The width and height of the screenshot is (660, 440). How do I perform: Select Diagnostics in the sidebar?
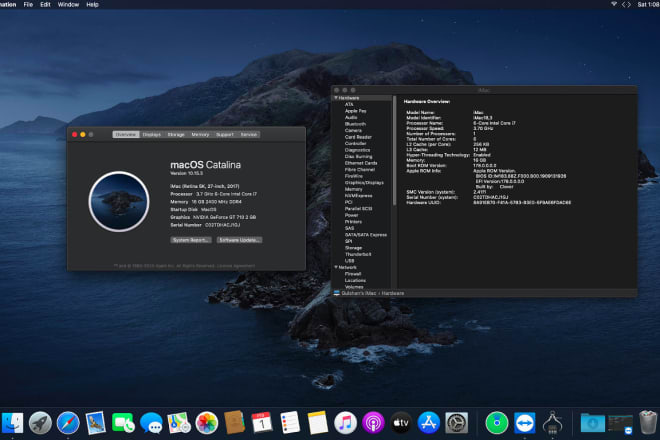click(357, 150)
